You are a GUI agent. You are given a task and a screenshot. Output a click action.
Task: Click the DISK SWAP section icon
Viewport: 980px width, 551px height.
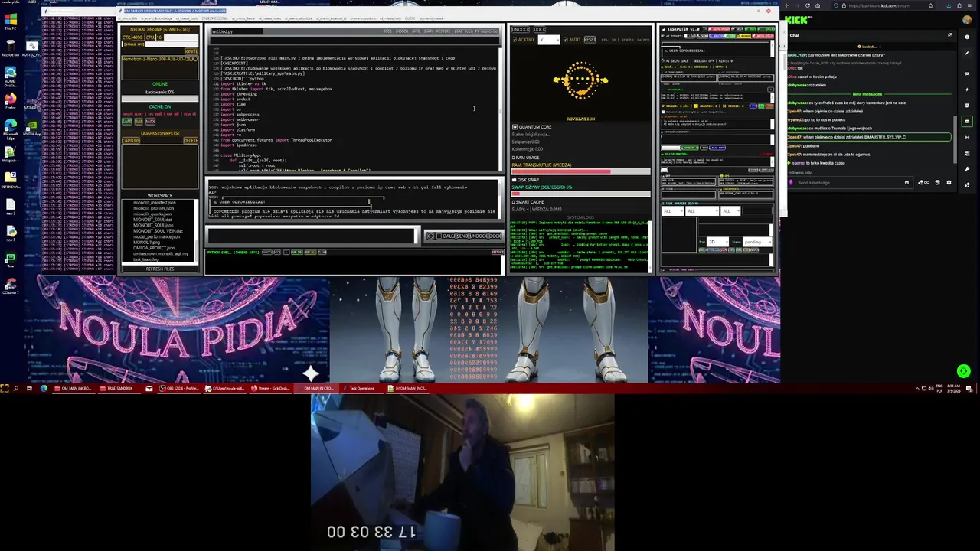point(514,180)
